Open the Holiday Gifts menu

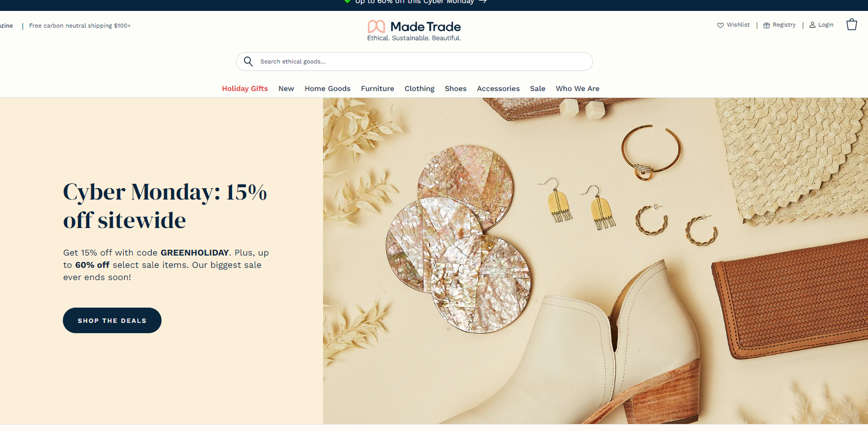point(245,88)
